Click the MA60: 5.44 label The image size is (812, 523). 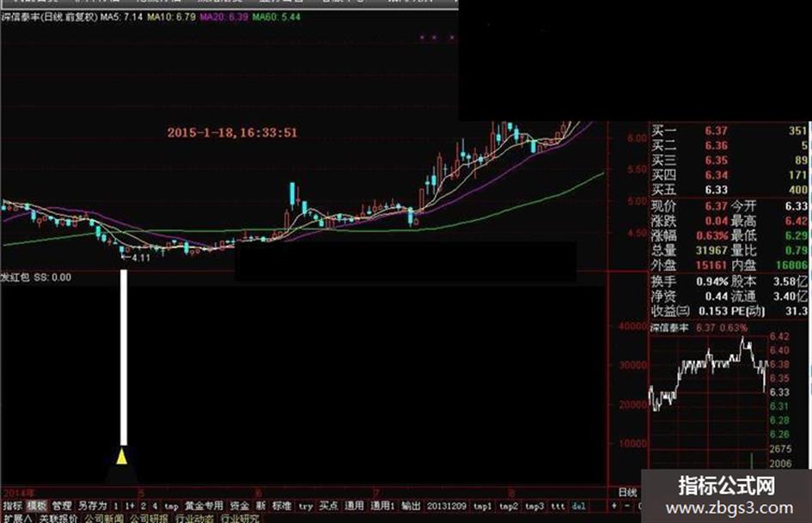[x=276, y=17]
